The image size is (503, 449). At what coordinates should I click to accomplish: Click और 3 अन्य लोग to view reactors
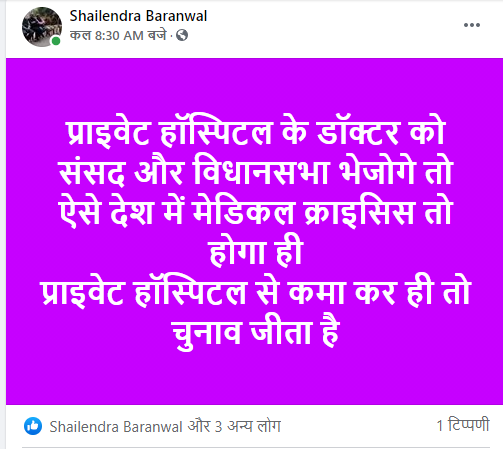(234, 427)
